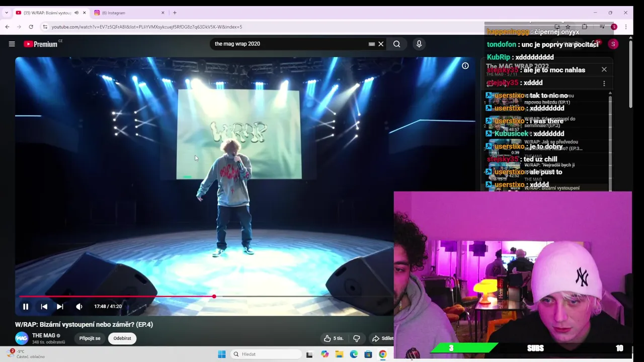644x362 pixels.
Task: Share the video with Sdílet button
Action: tap(382, 338)
